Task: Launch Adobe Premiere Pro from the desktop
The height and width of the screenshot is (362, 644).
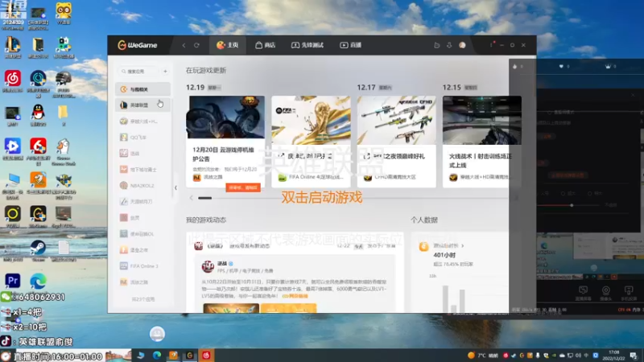Action: [x=13, y=281]
